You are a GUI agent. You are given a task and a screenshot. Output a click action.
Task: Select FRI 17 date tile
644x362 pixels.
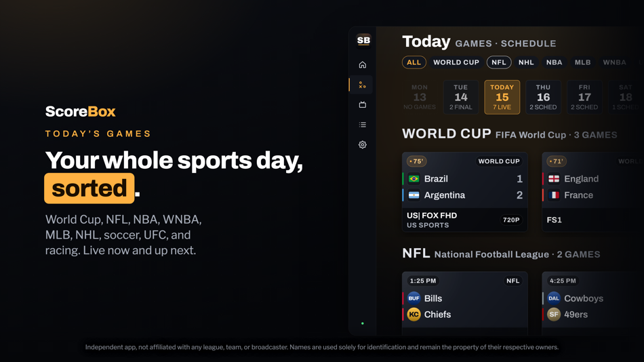point(584,97)
